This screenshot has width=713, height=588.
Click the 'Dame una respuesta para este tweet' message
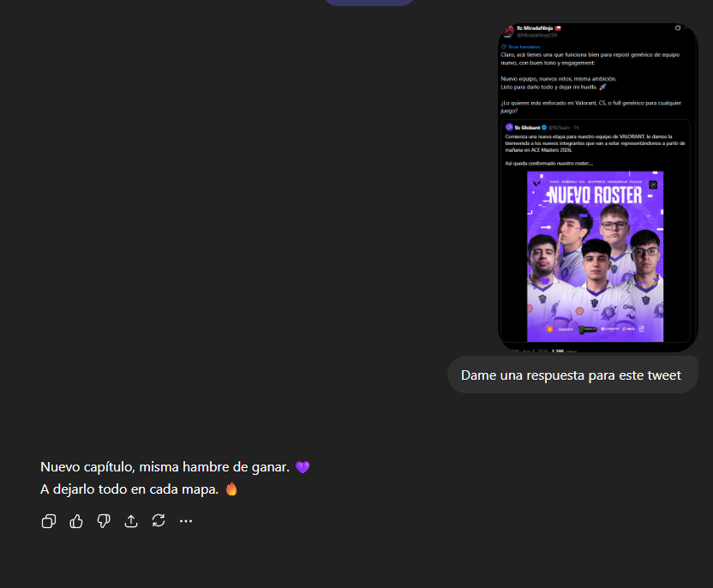pos(572,375)
